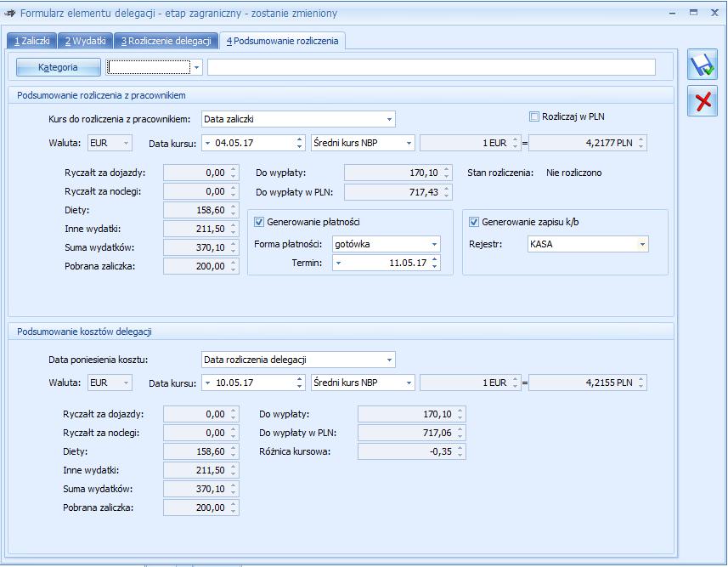Click the stepper on Termin 11.05.17
This screenshot has width=728, height=567.
point(435,263)
